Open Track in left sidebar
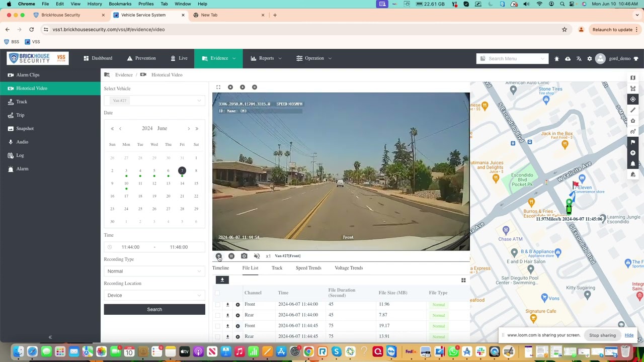 pos(50,102)
